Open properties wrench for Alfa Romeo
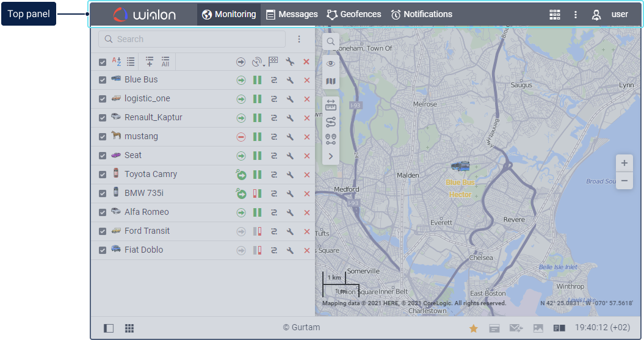 [x=290, y=212]
